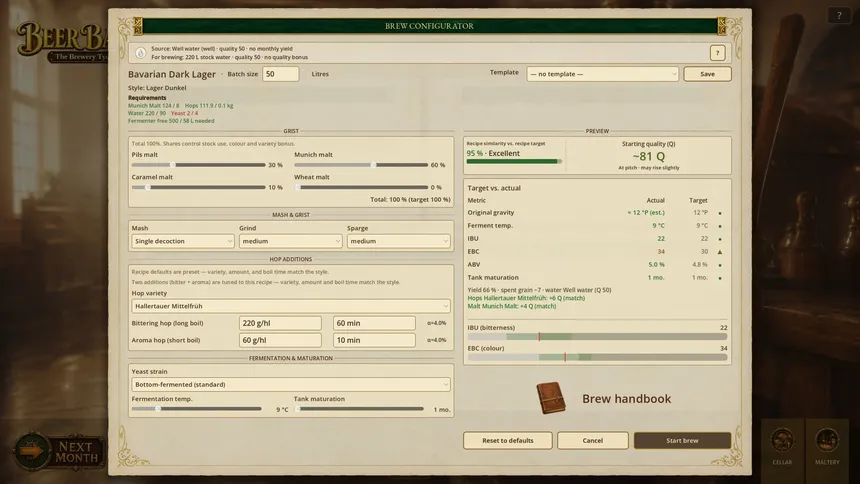
Task: Click "Hops Hallertauer Mittelfrüh: +6 Q (match)"
Action: tap(526, 298)
